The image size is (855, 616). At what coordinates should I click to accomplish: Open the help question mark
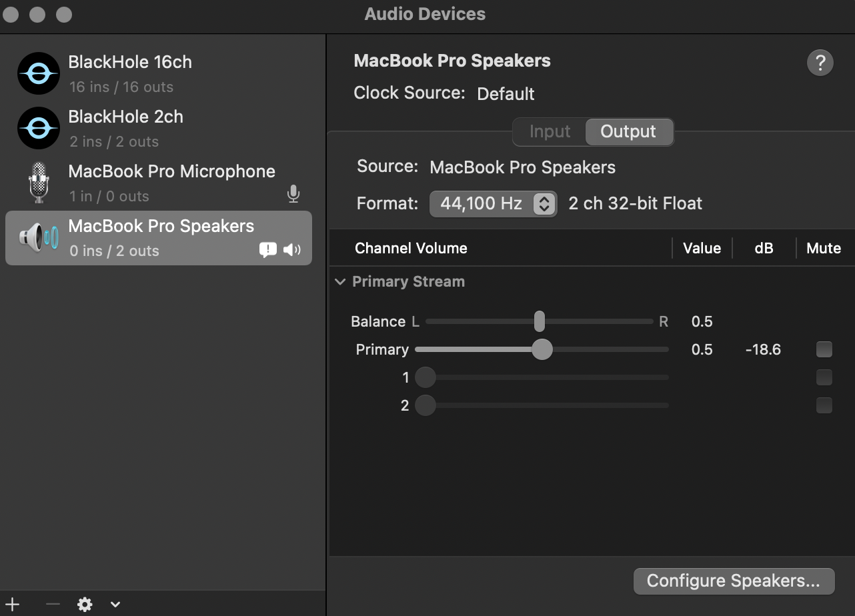(x=820, y=63)
